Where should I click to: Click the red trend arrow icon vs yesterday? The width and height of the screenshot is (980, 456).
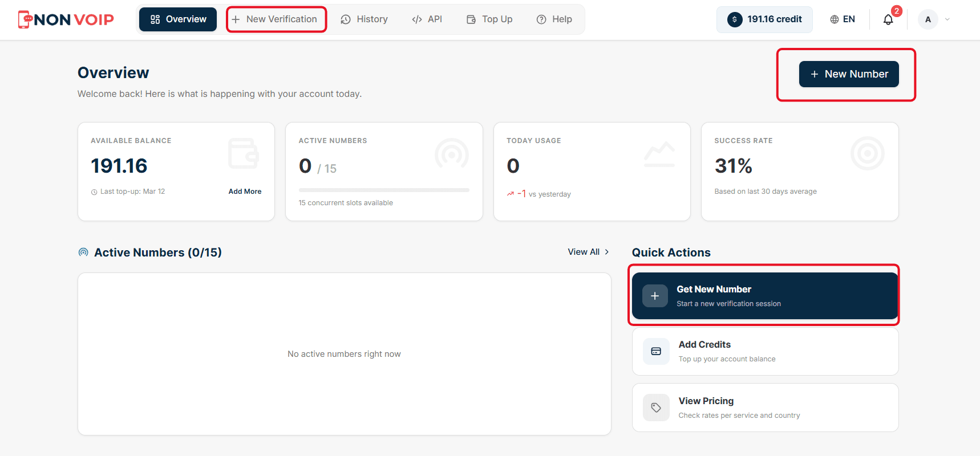[511, 194]
